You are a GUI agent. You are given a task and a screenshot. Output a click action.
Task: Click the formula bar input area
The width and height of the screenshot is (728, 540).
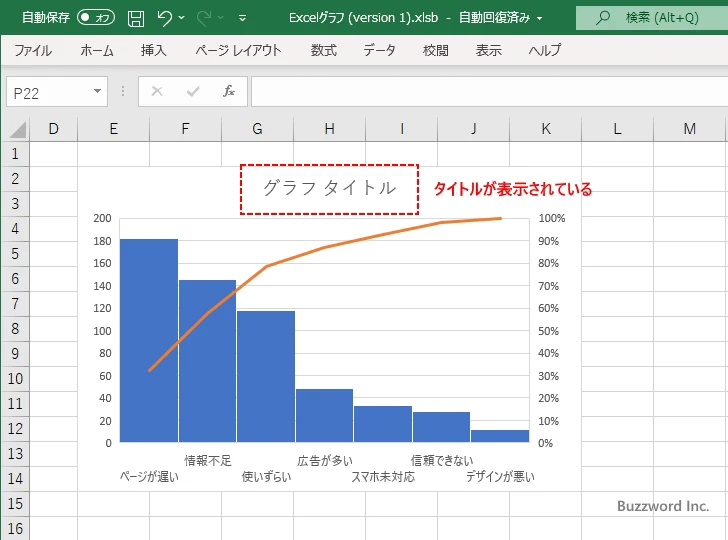489,92
